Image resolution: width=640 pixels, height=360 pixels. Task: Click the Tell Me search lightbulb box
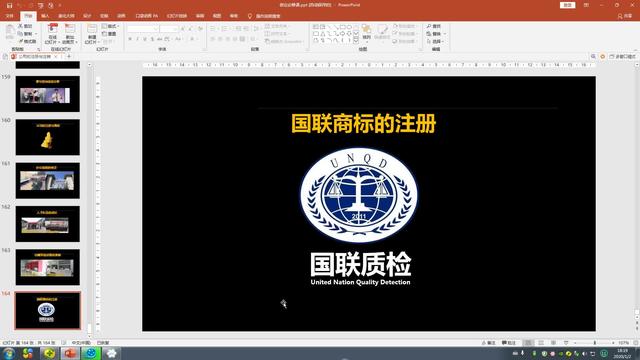pyautogui.click(x=264, y=16)
